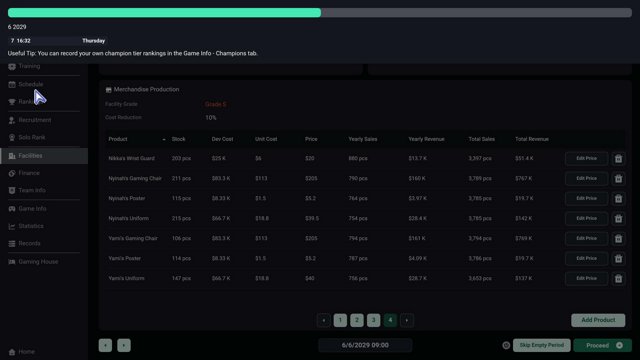The height and width of the screenshot is (360, 640).
Task: Click the Solo Rank medal icon
Action: (12, 138)
